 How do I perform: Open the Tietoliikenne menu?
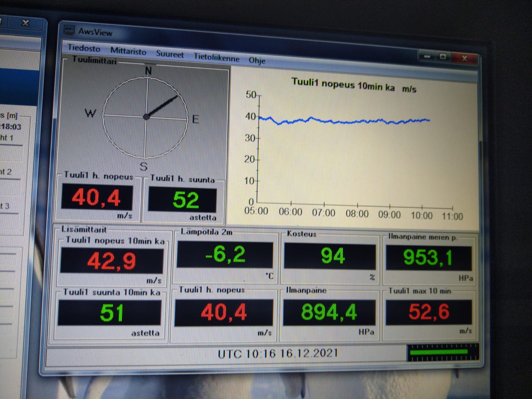click(216, 58)
